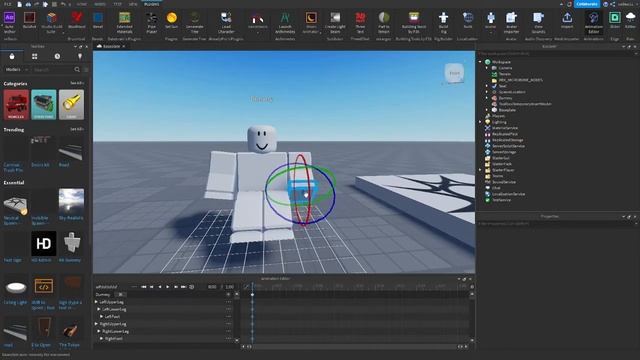Open View Sounds audio discovery

pyautogui.click(x=538, y=22)
